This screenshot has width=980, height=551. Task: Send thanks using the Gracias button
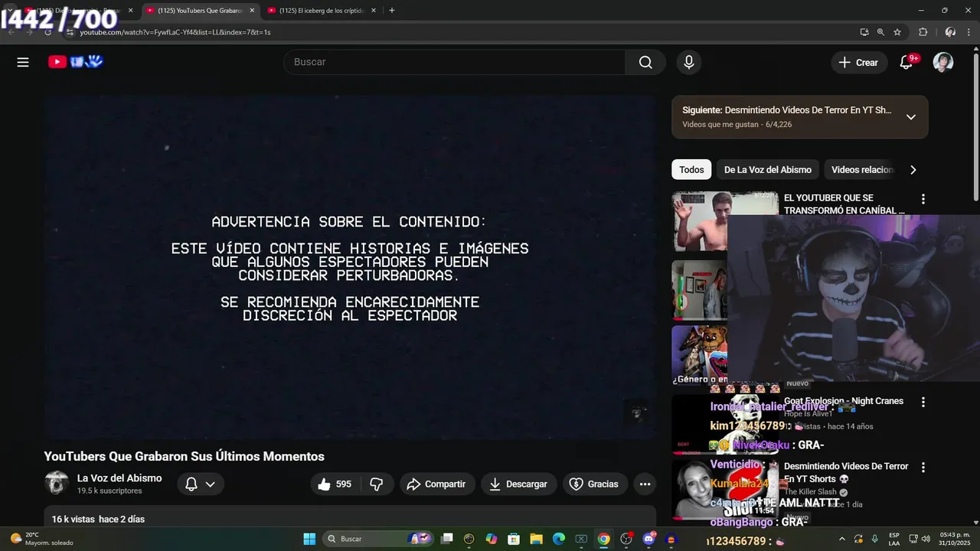[595, 484]
